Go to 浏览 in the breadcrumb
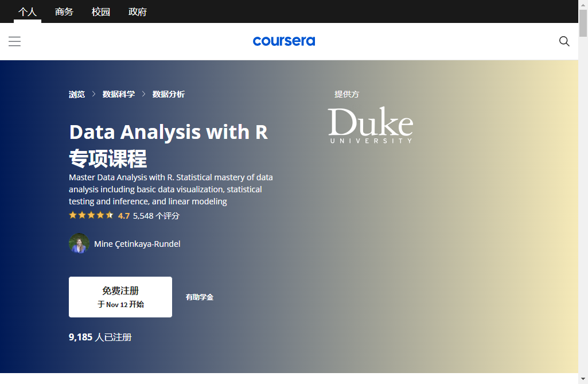Image resolution: width=588 pixels, height=384 pixels. [x=77, y=94]
